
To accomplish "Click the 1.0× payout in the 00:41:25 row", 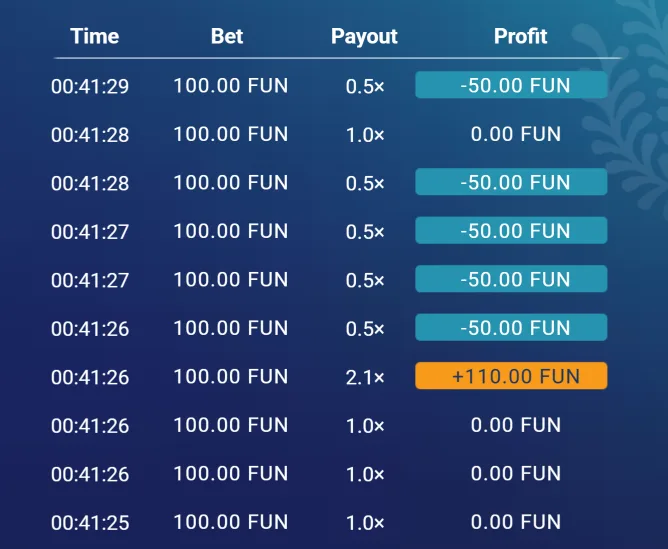I will pyautogui.click(x=364, y=522).
